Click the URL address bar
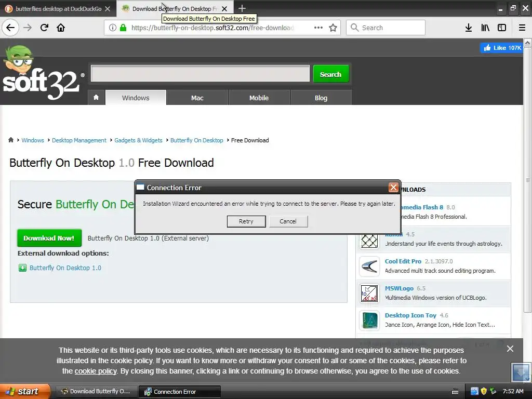Image resolution: width=532 pixels, height=399 pixels. (212, 28)
